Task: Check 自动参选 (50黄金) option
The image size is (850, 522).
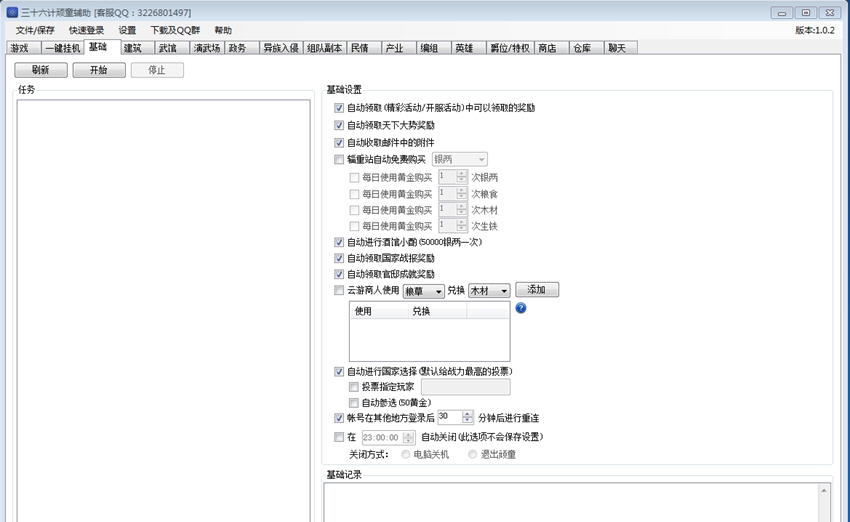Action: click(x=353, y=403)
